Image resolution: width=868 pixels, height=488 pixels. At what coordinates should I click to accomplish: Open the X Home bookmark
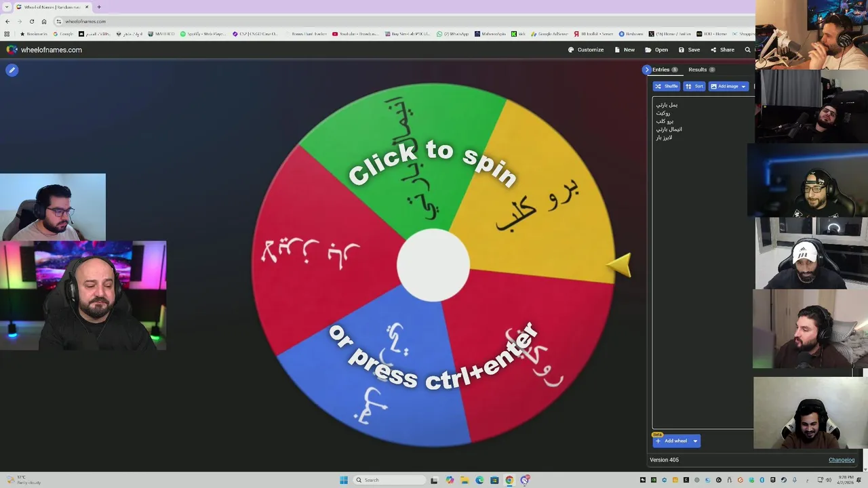[x=669, y=34]
